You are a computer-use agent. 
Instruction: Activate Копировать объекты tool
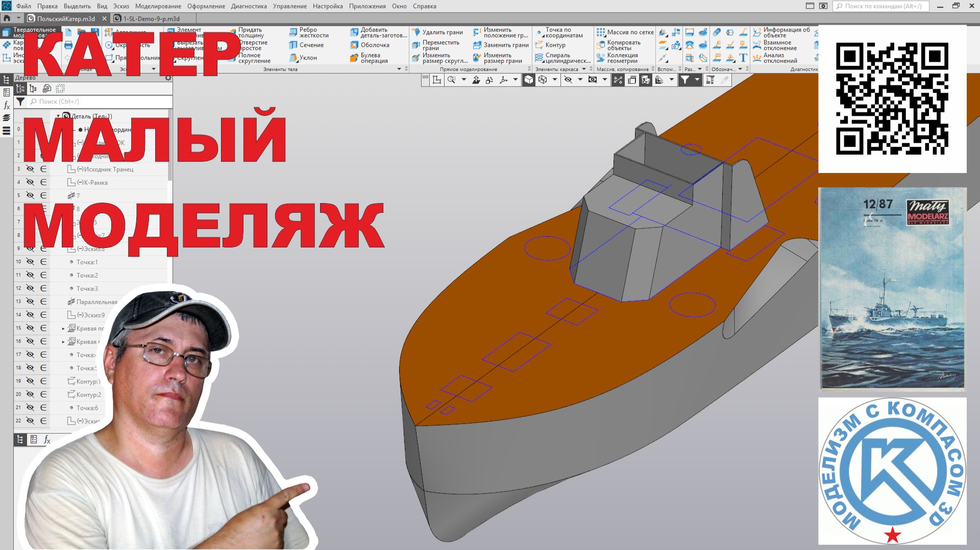(619, 45)
